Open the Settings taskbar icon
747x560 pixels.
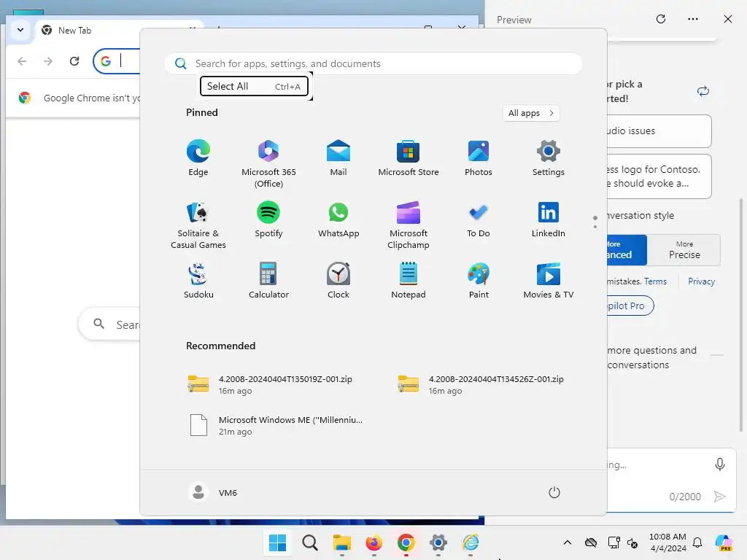438,542
